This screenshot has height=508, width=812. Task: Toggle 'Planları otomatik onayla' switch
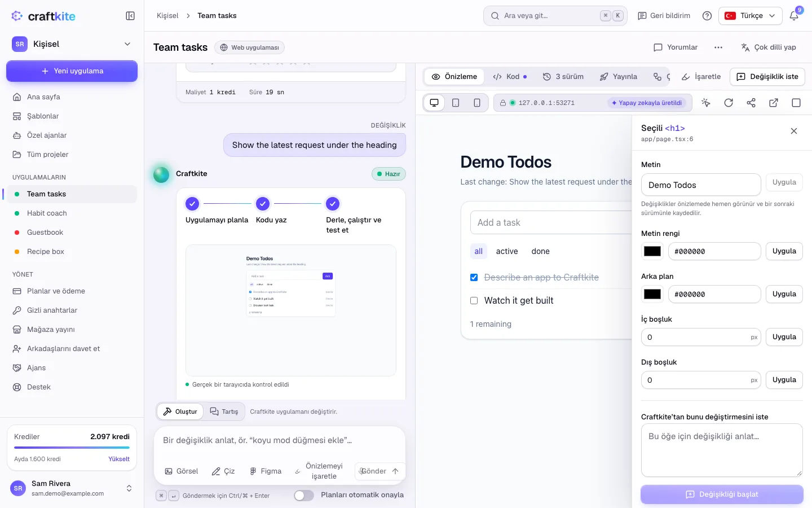pyautogui.click(x=304, y=495)
